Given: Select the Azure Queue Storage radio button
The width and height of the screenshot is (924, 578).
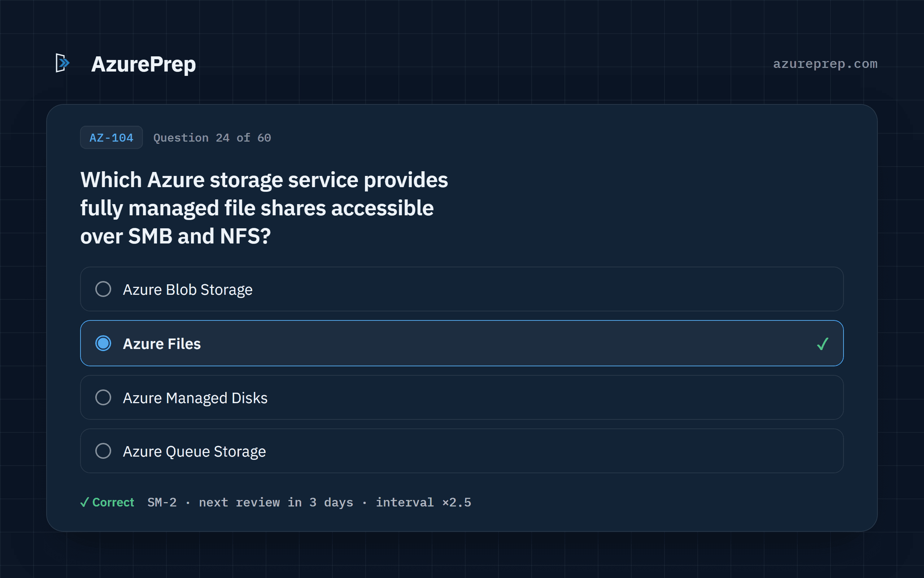Looking at the screenshot, I should click(x=103, y=451).
